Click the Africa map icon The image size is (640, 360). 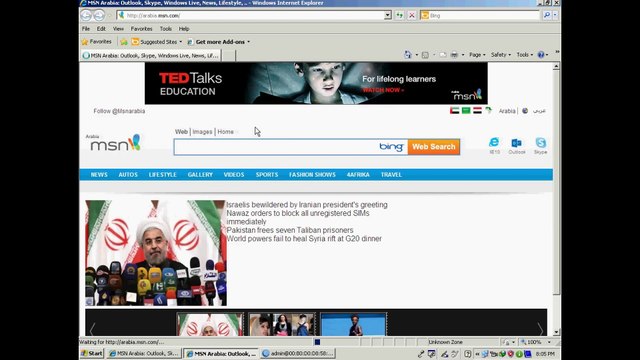click(x=489, y=111)
